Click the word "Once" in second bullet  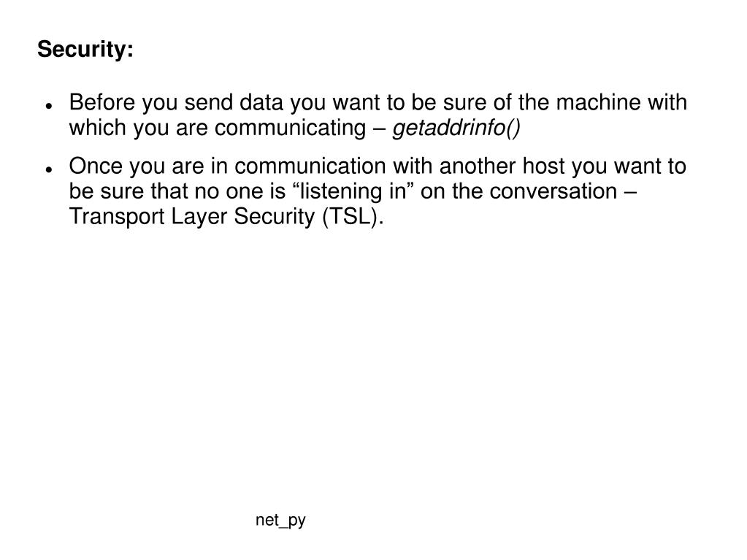point(95,166)
